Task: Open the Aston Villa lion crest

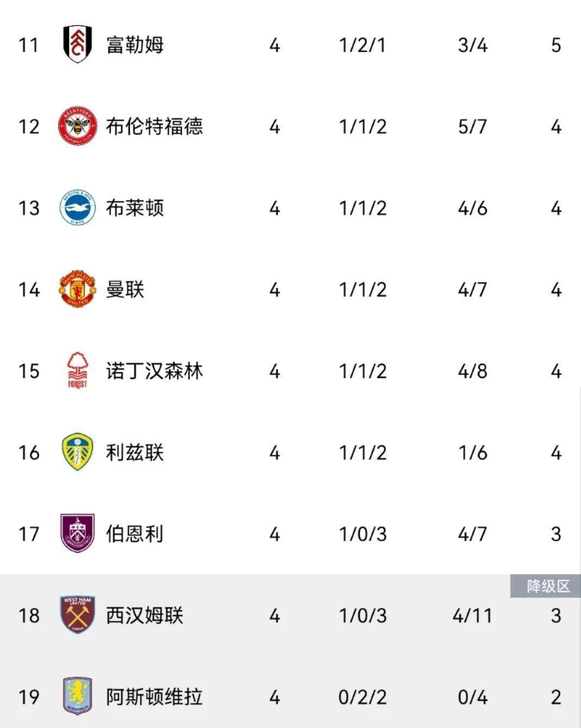Action: 77,696
